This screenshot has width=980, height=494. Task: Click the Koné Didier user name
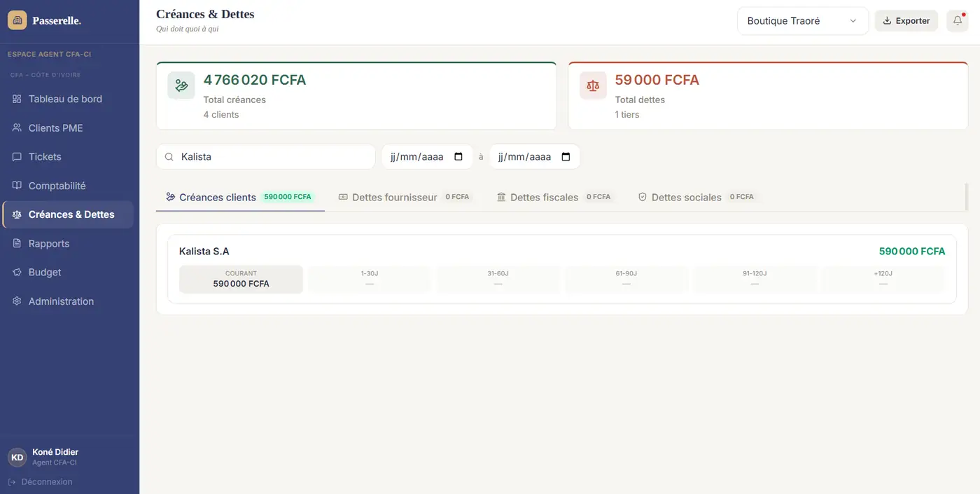point(55,452)
